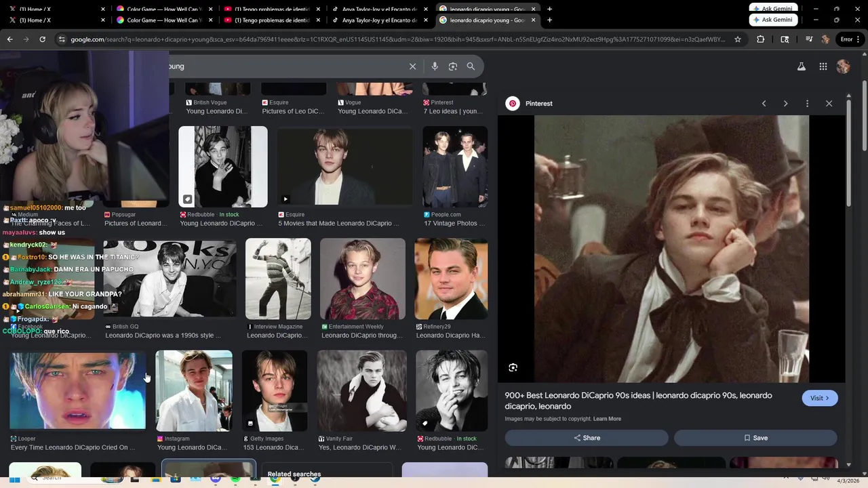The image size is (868, 488).
Task: Open three-dot more options in preview panel
Action: (x=807, y=104)
